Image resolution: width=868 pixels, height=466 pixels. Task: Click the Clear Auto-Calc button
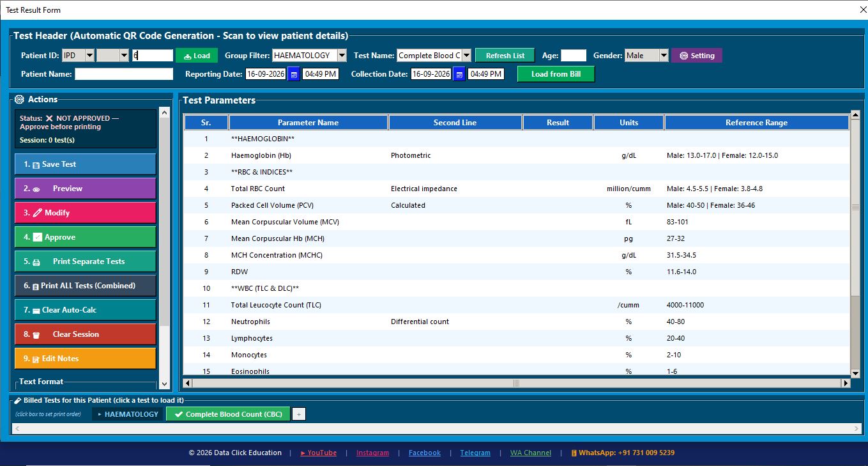point(85,310)
